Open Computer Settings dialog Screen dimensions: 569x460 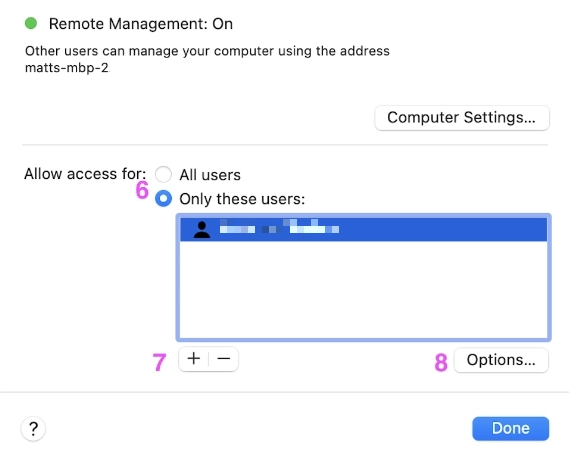[462, 118]
